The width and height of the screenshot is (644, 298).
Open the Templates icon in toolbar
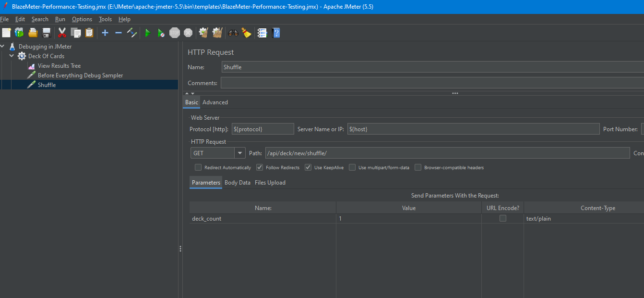[19, 33]
